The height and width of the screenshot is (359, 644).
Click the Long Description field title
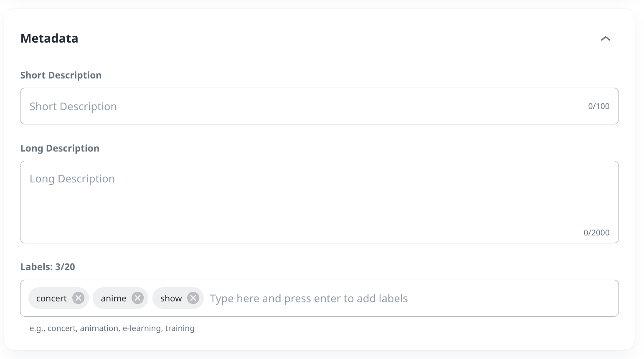pyautogui.click(x=60, y=148)
